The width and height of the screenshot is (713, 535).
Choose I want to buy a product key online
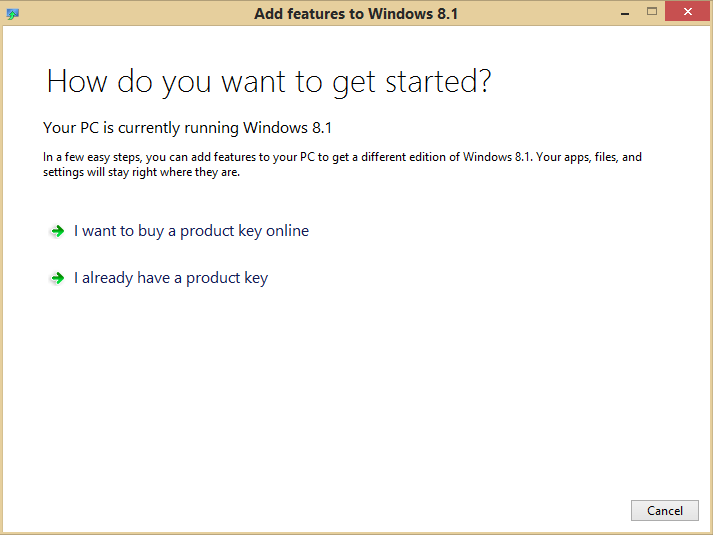pyautogui.click(x=191, y=231)
